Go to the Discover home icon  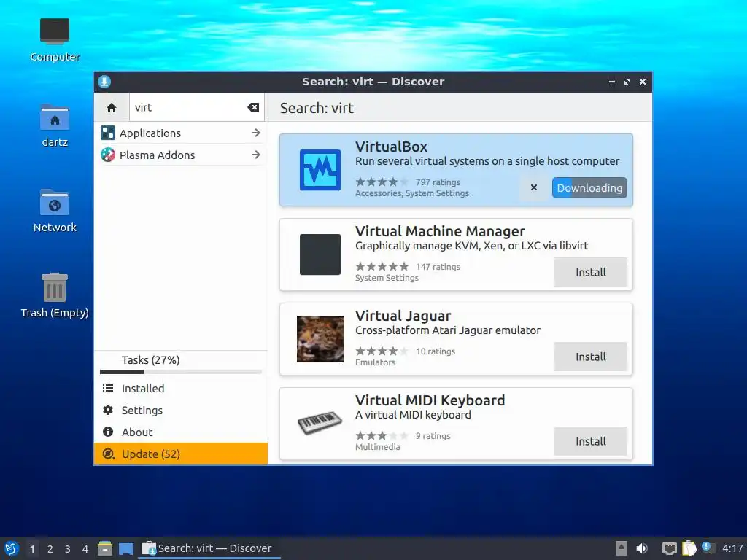tap(112, 108)
